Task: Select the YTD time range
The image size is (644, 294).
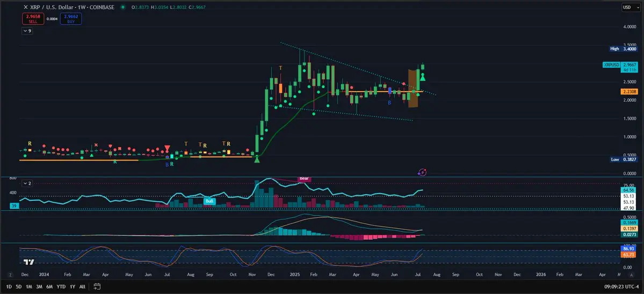Action: 61,286
